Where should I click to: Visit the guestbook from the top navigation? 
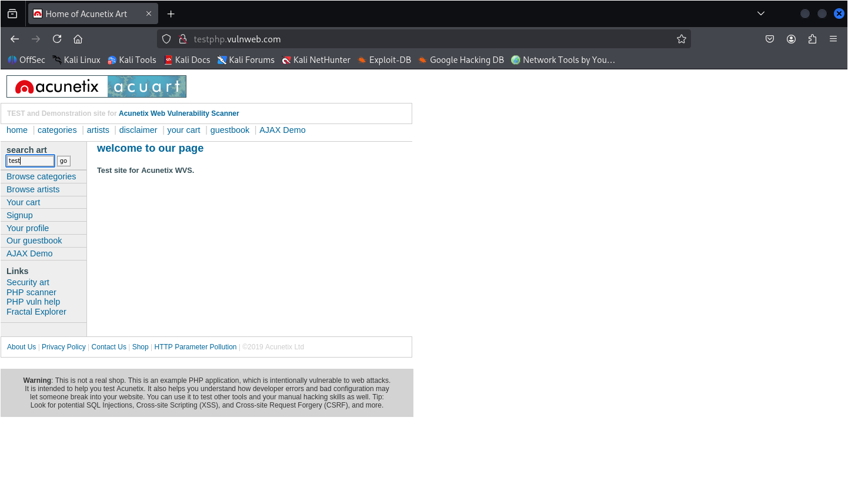point(229,130)
